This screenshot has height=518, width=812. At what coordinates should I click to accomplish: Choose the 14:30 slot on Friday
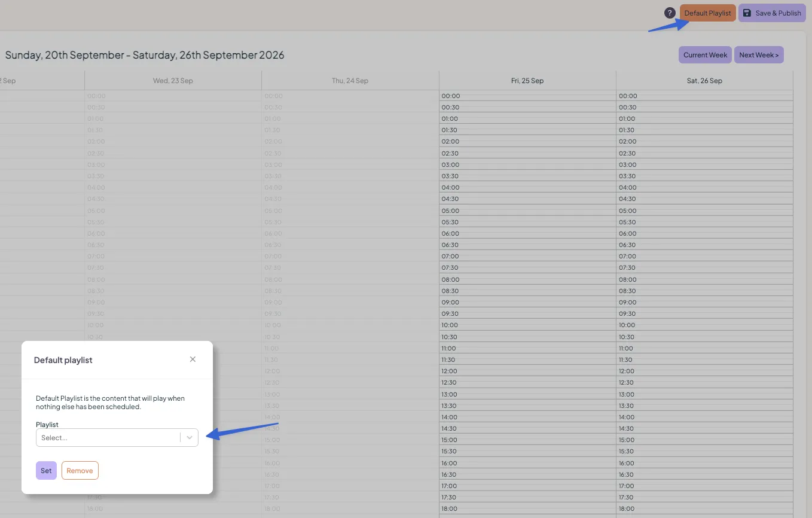(527, 429)
